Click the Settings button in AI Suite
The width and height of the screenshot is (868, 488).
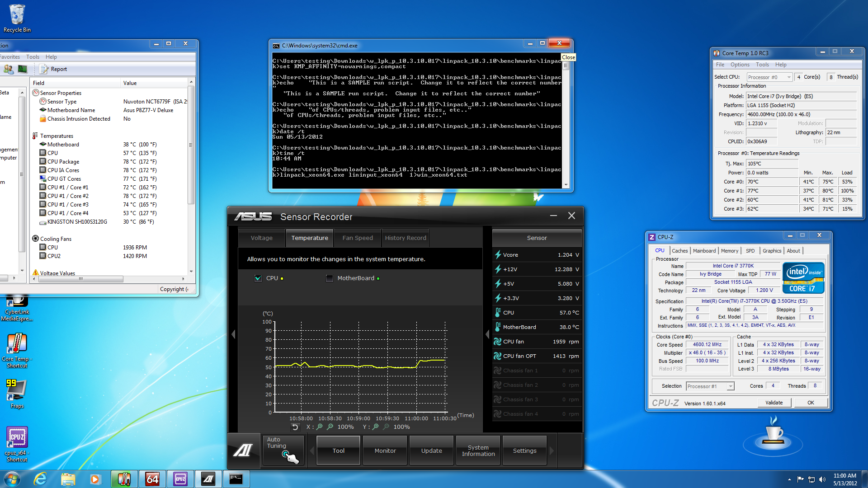[525, 450]
